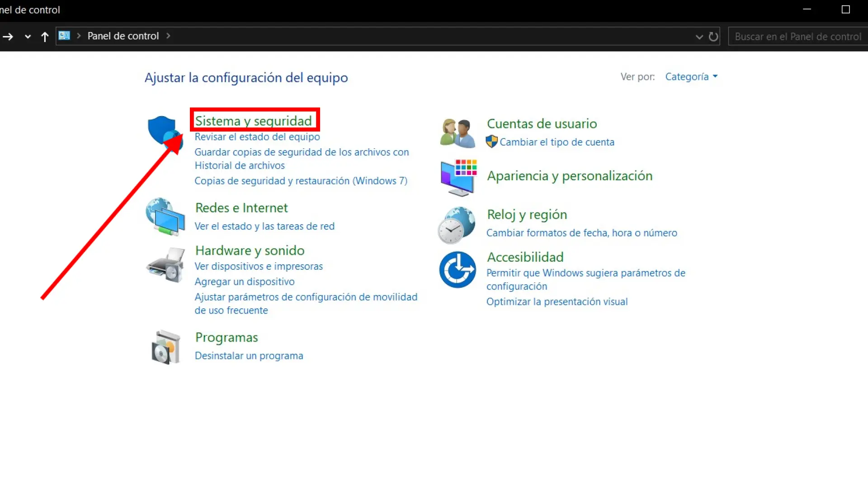
Task: Click the Panel de control breadcrumb
Action: click(x=123, y=36)
